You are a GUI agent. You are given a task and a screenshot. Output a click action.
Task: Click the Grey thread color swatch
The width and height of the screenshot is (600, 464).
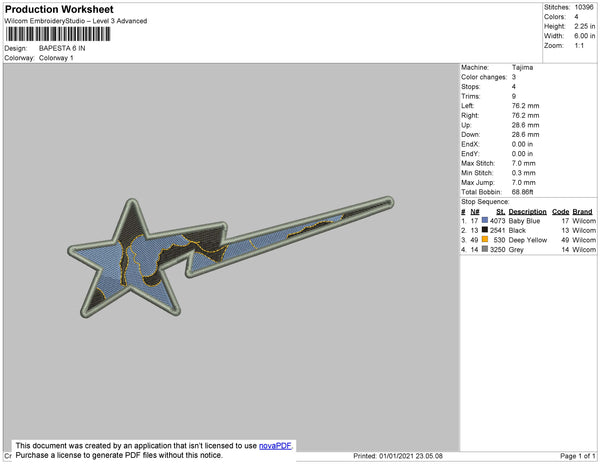coord(485,249)
